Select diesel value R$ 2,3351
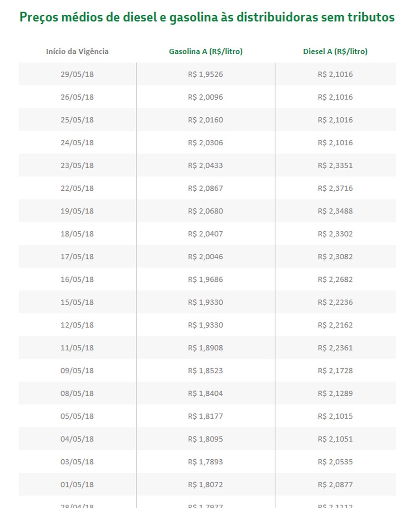Image resolution: width=420 pixels, height=508 pixels. (x=335, y=165)
